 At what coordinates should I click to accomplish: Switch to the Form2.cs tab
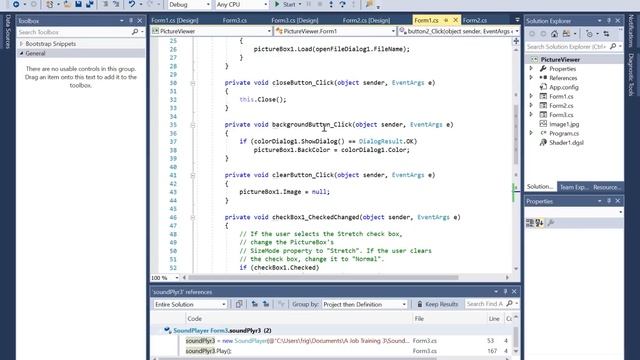(475, 20)
